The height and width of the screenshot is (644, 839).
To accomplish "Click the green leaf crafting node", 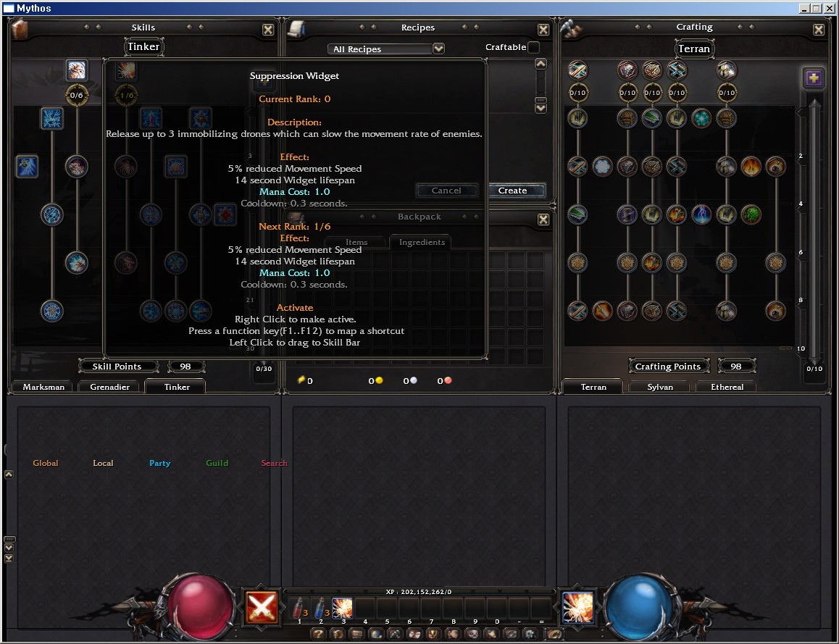I will click(751, 214).
